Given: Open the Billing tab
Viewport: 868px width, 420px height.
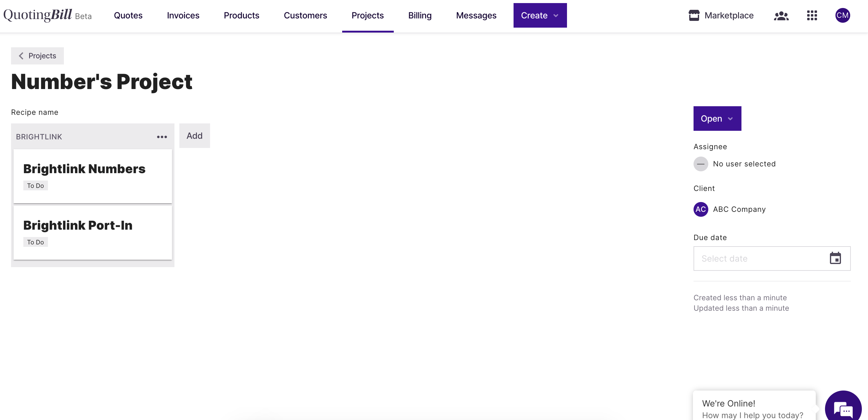Looking at the screenshot, I should (420, 15).
